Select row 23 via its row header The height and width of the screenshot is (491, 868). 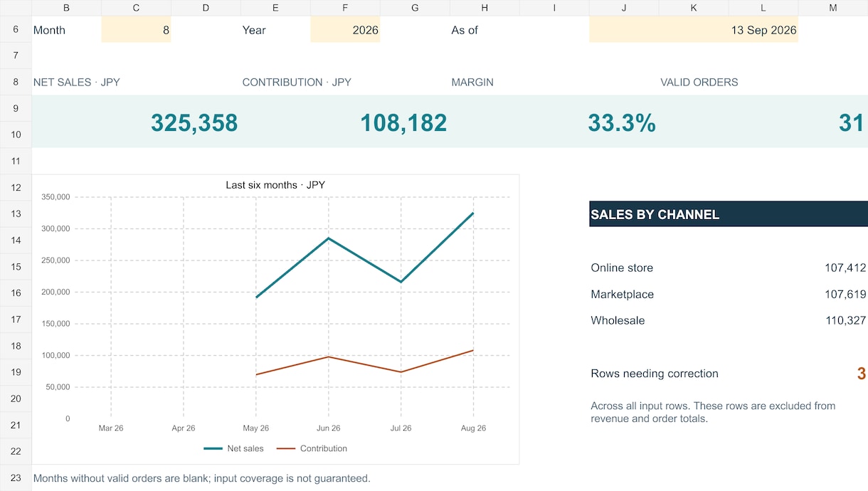tap(16, 477)
